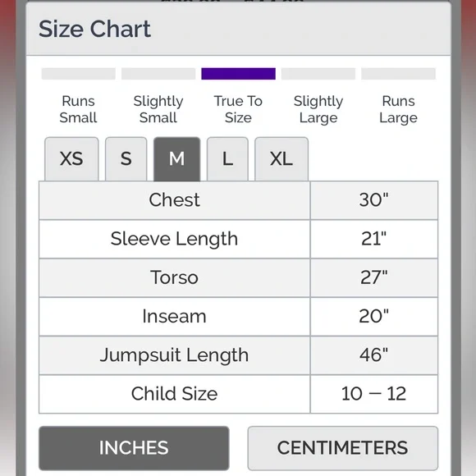476x476 pixels.
Task: Click the Slightly Large fit bar
Action: pos(318,74)
